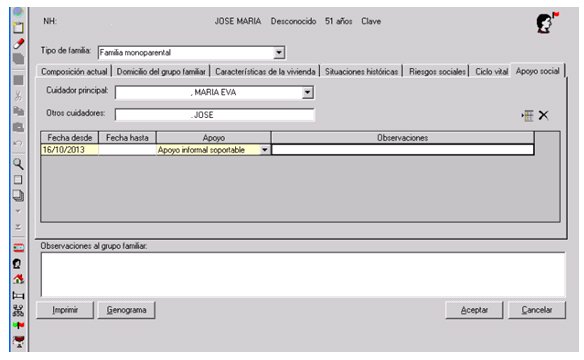Switch to the Composición actual tab
Image resolution: width=584 pixels, height=360 pixels.
74,71
